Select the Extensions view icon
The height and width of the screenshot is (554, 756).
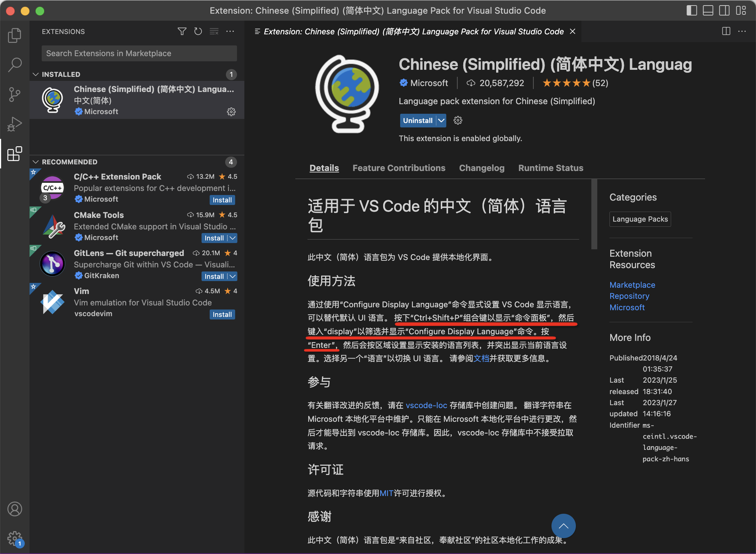point(15,154)
